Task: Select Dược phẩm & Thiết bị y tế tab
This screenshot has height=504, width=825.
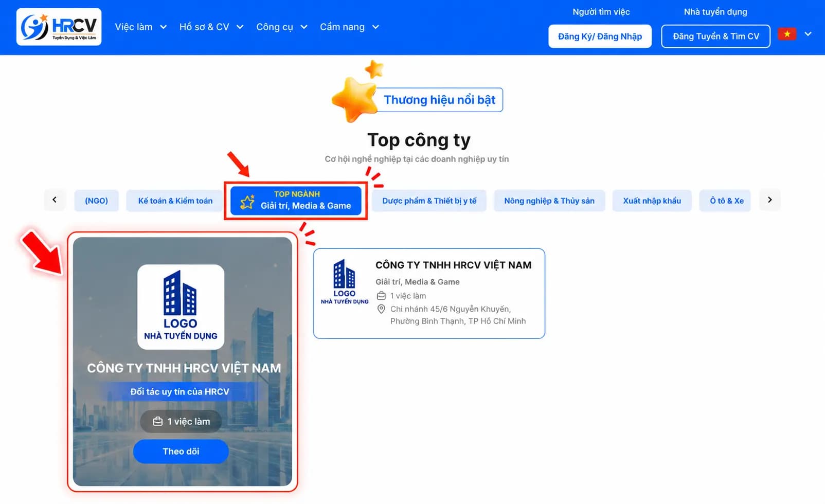Action: [x=429, y=201]
